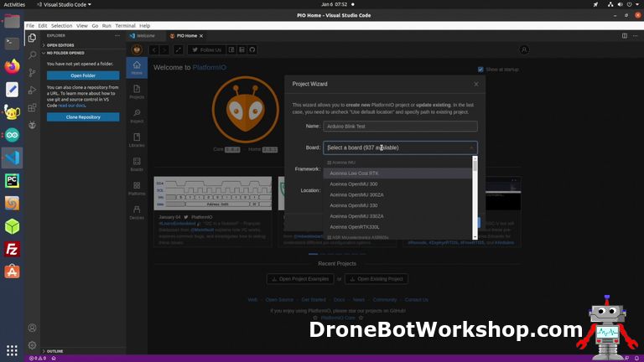This screenshot has width=644, height=362.
Task: Select Aceinna OpenIMU 330 board
Action: (x=397, y=205)
